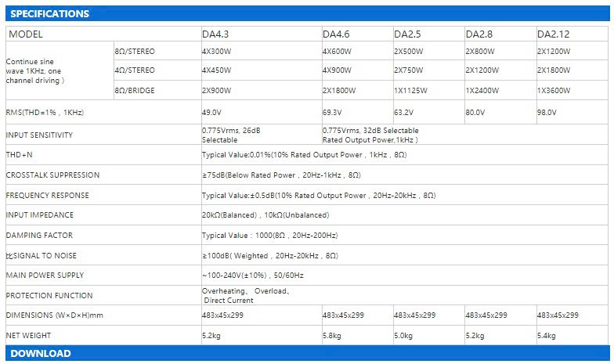The height and width of the screenshot is (364, 614).
Task: Select the MAIN POWER SUPPLY voltage value
Action: pos(252,276)
